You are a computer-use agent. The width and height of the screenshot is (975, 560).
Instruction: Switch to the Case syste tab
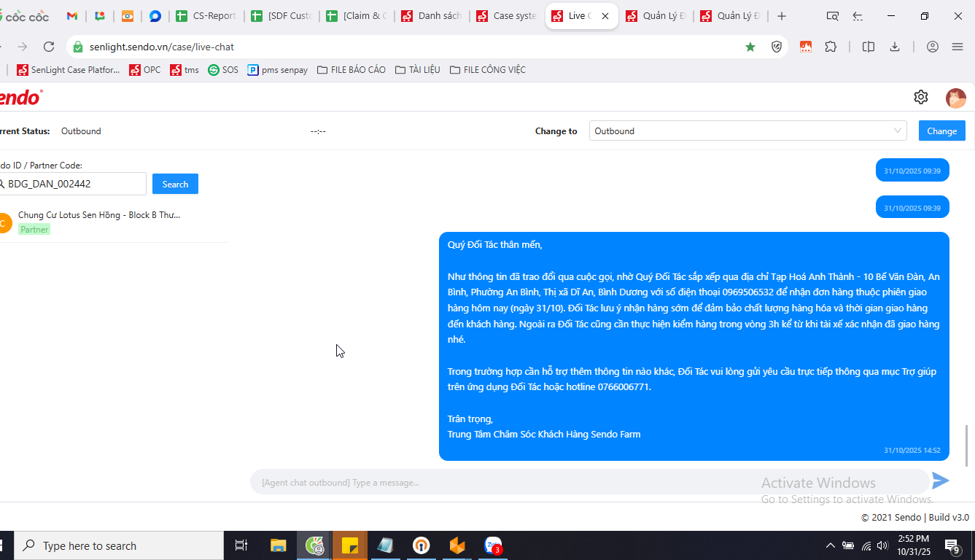pyautogui.click(x=507, y=16)
